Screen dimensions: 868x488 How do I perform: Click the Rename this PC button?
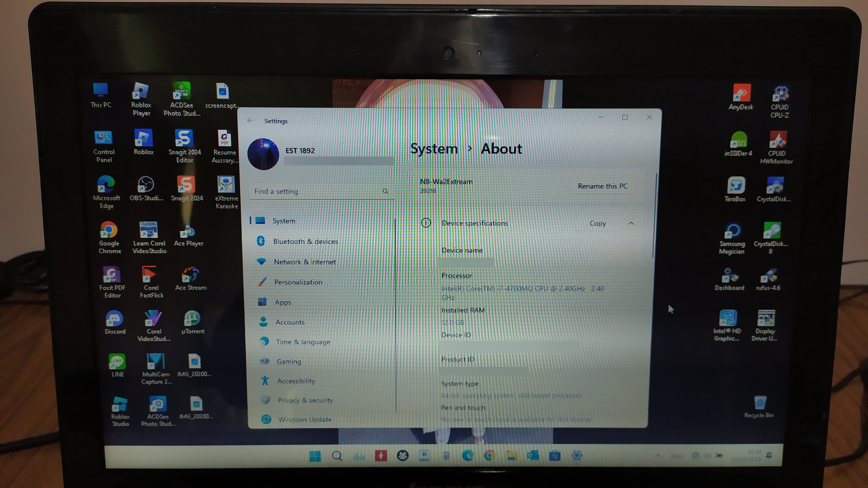click(602, 186)
